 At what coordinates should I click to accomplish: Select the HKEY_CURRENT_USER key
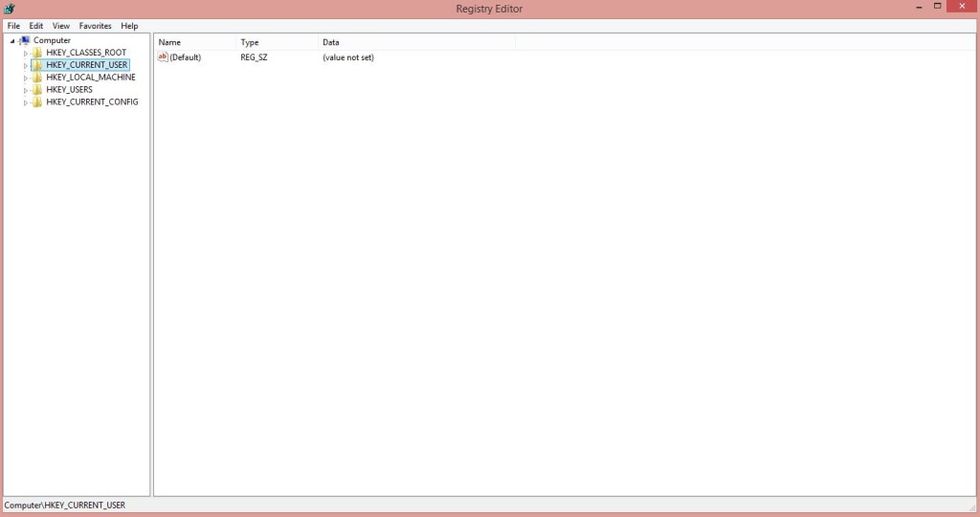tap(87, 65)
